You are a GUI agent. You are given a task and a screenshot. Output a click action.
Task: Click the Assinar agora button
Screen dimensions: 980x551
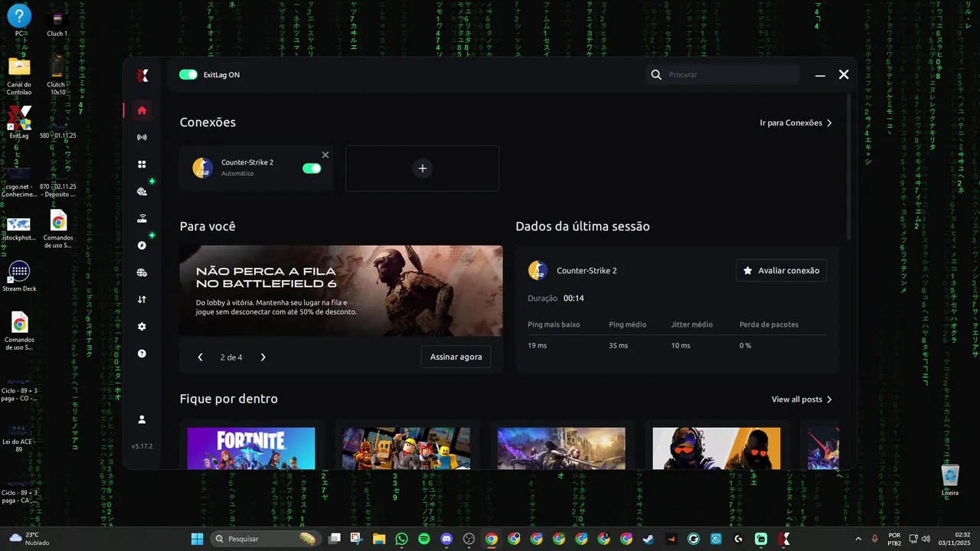click(x=456, y=357)
